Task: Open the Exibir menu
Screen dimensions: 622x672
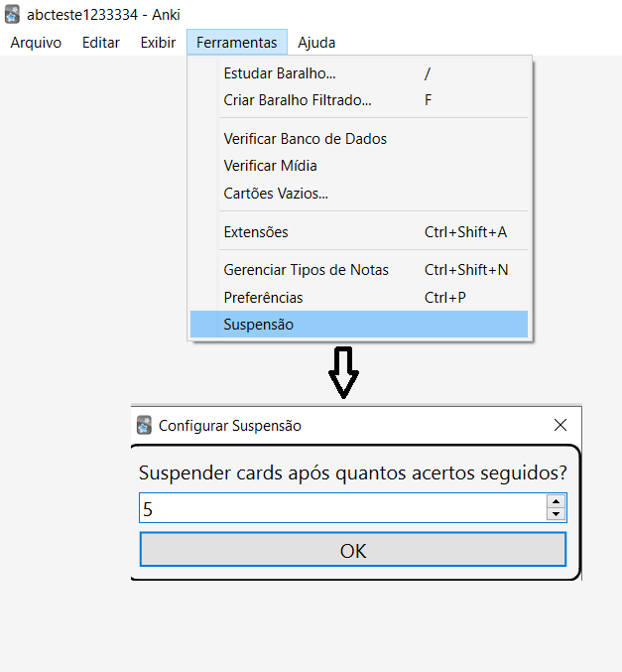Action: pyautogui.click(x=158, y=43)
